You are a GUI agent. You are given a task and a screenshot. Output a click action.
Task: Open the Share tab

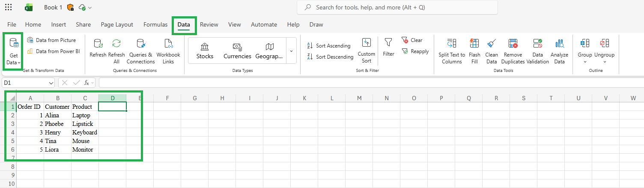tap(83, 24)
